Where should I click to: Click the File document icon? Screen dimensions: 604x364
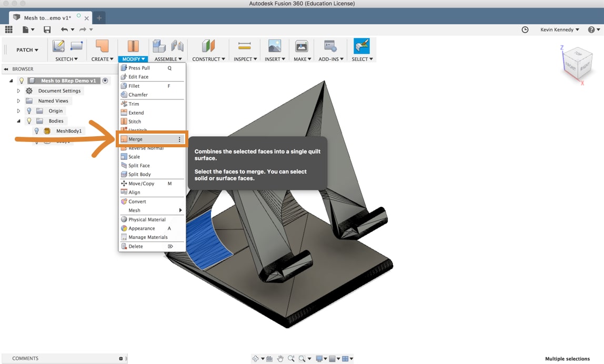pos(25,29)
